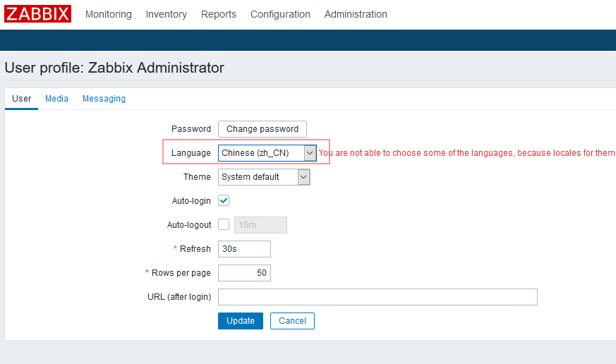
Task: Open the Configuration menu
Action: 280,14
